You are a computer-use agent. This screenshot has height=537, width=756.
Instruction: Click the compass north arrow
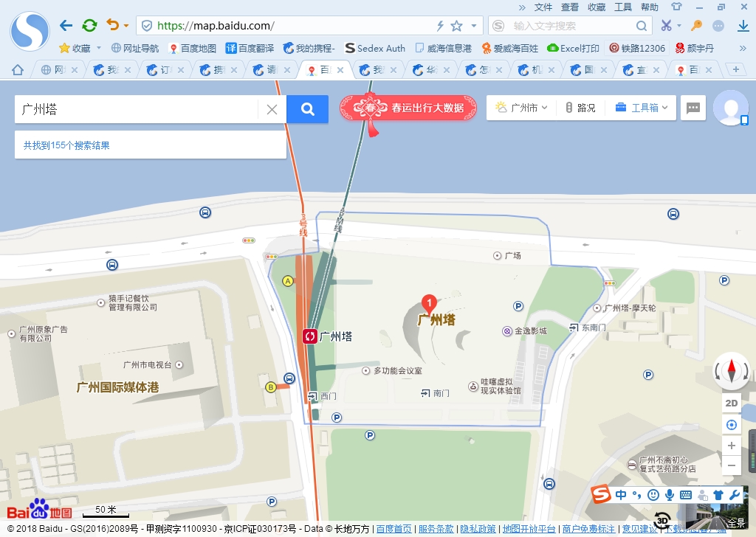pos(732,369)
